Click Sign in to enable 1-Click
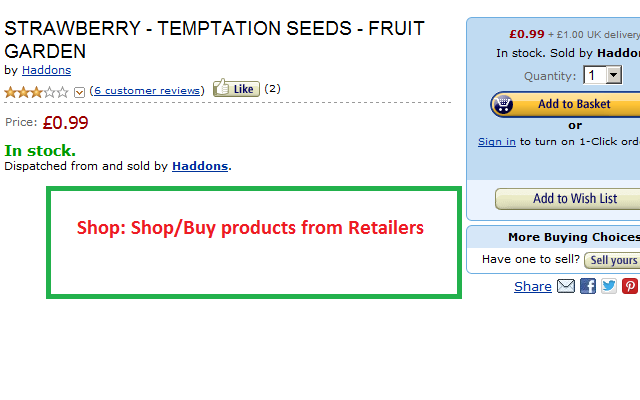 click(x=497, y=142)
